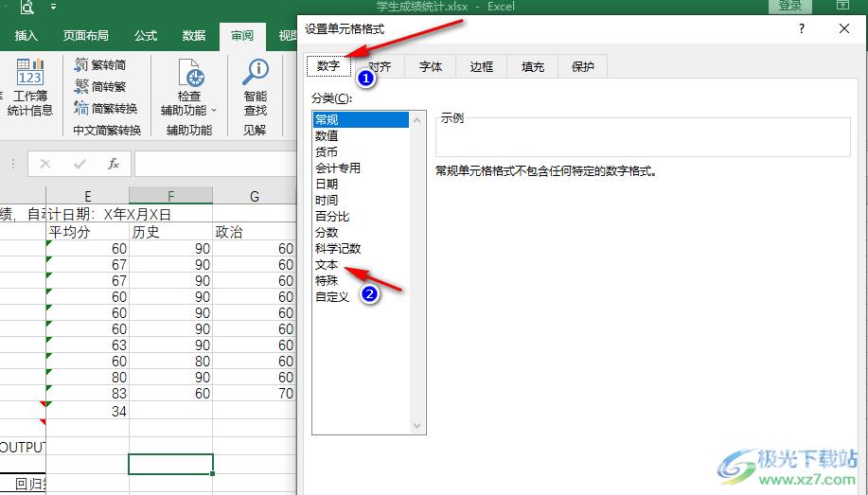Click cell with value 70
Image resolution: width=868 pixels, height=495 pixels.
coord(254,394)
